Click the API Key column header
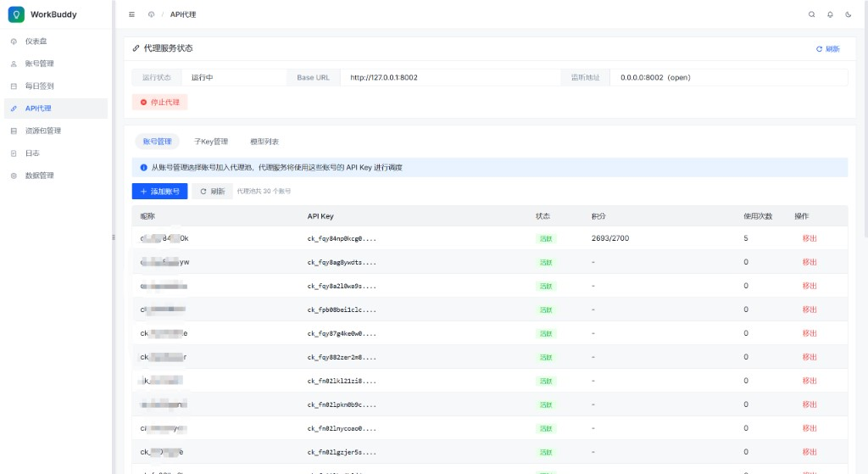 point(320,216)
